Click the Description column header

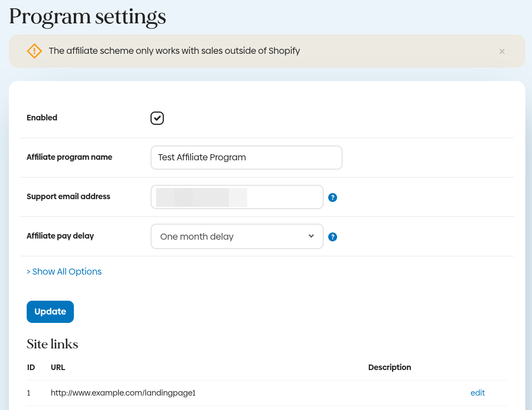click(389, 367)
